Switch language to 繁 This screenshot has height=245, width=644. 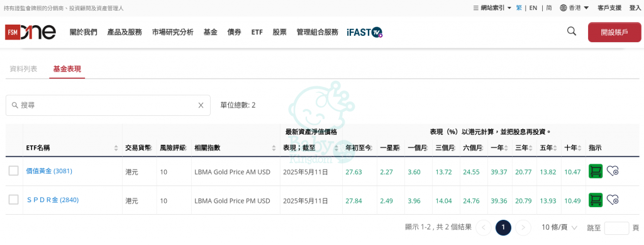click(519, 8)
